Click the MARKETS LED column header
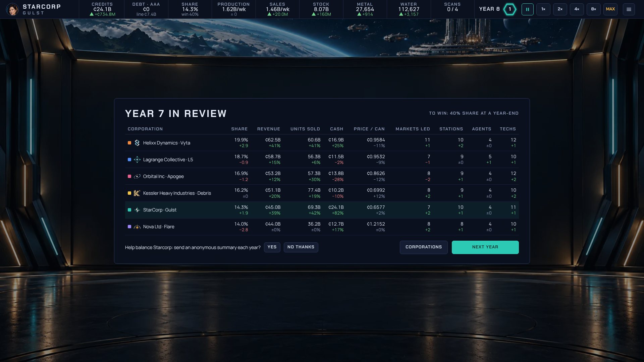This screenshot has width=644, height=362. [413, 129]
